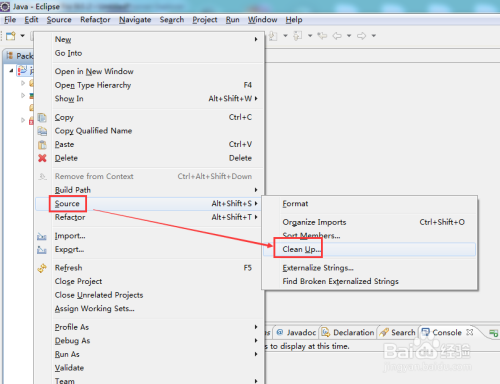500x384 pixels.
Task: Click the red Delete X icon
Action: (x=42, y=158)
